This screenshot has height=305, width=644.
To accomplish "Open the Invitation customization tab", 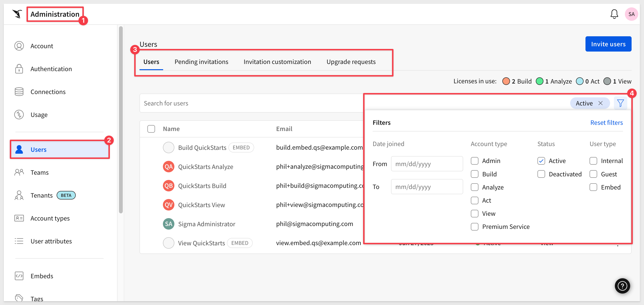I will pos(277,62).
